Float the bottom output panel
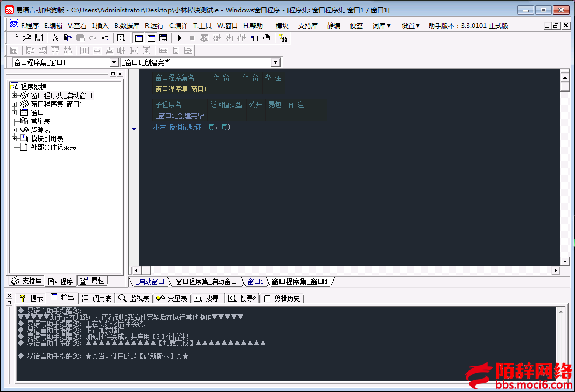Screen dimensions: 575x392 (x=9, y=303)
